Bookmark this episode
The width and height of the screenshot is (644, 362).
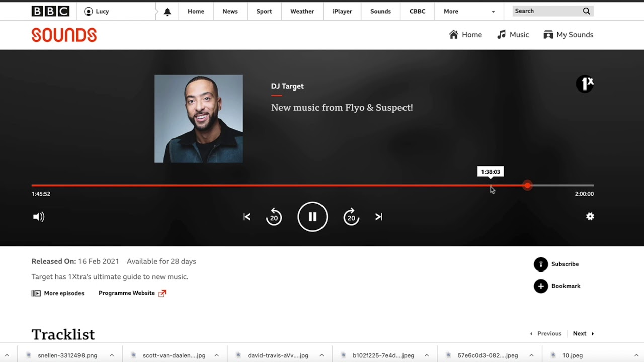pyautogui.click(x=557, y=286)
